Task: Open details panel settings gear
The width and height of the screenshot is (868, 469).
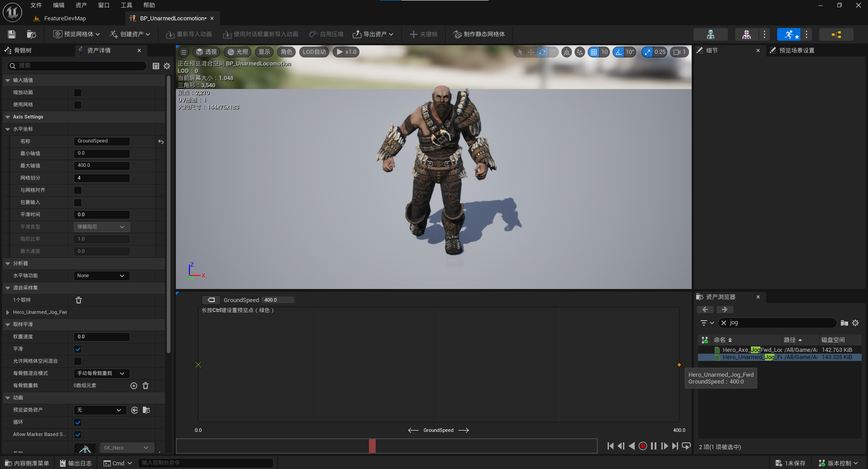Action: coord(167,66)
